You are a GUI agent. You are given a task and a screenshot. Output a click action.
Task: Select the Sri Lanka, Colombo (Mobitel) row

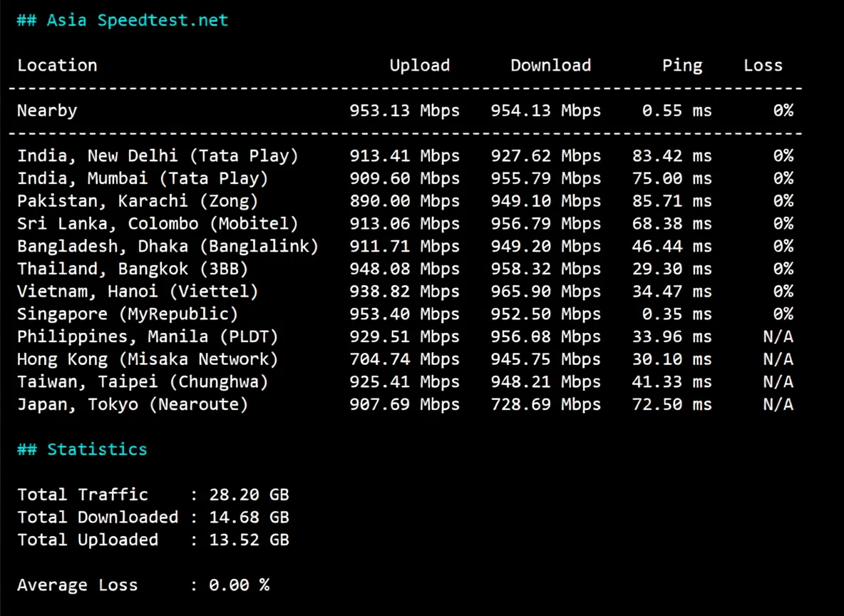(x=158, y=223)
